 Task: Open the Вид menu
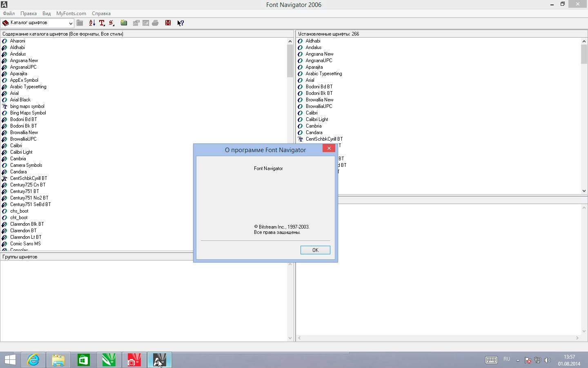tap(47, 13)
